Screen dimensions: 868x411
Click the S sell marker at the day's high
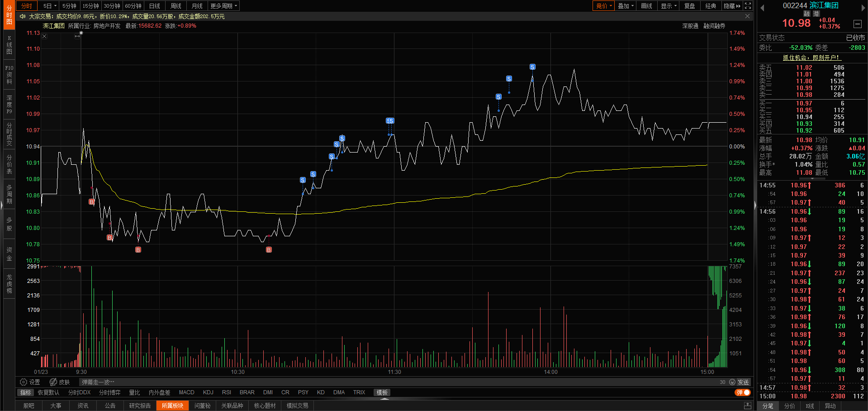[532, 67]
